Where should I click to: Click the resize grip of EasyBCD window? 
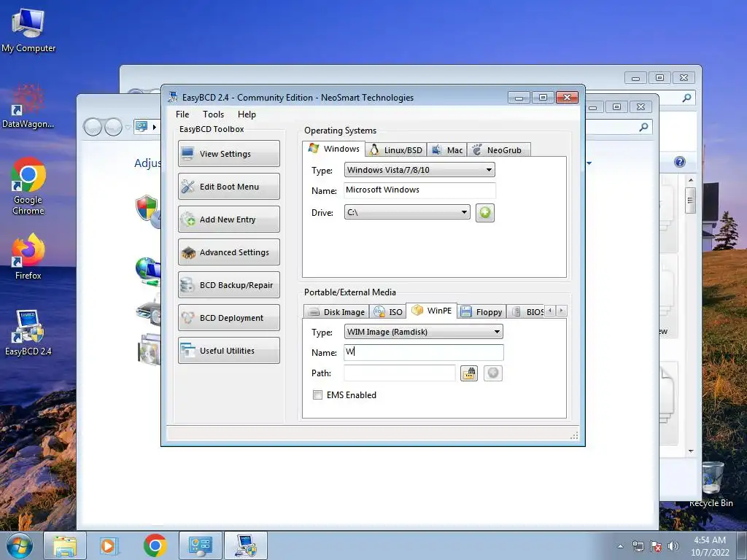pos(574,435)
